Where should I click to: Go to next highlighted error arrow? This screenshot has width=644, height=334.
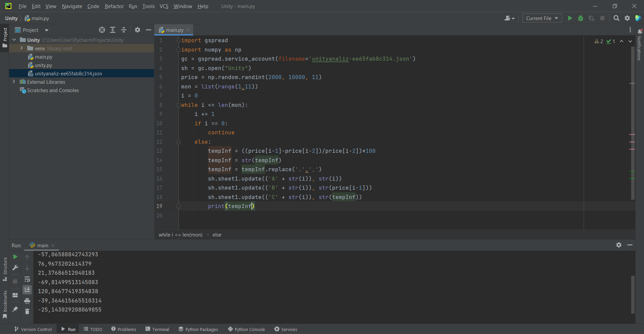[x=630, y=41]
